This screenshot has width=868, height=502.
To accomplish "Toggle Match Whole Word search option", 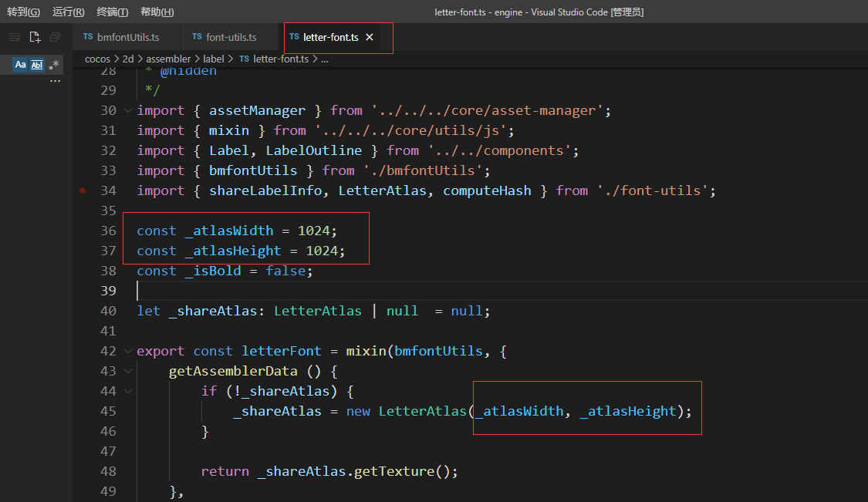I will [x=37, y=65].
